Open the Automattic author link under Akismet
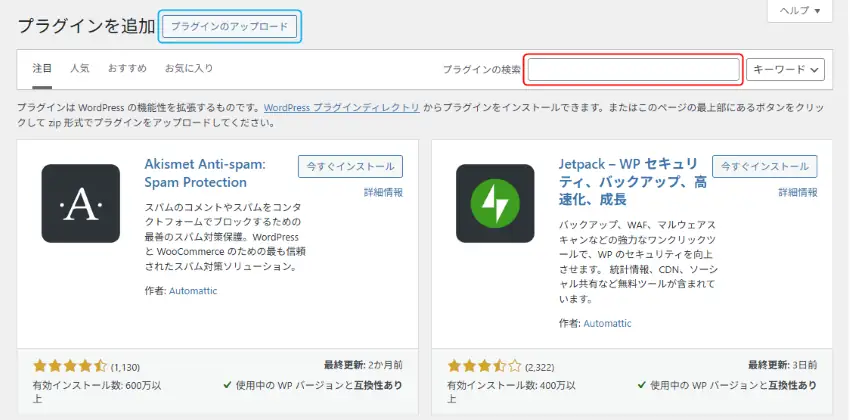This screenshot has width=850, height=420. coord(193,291)
